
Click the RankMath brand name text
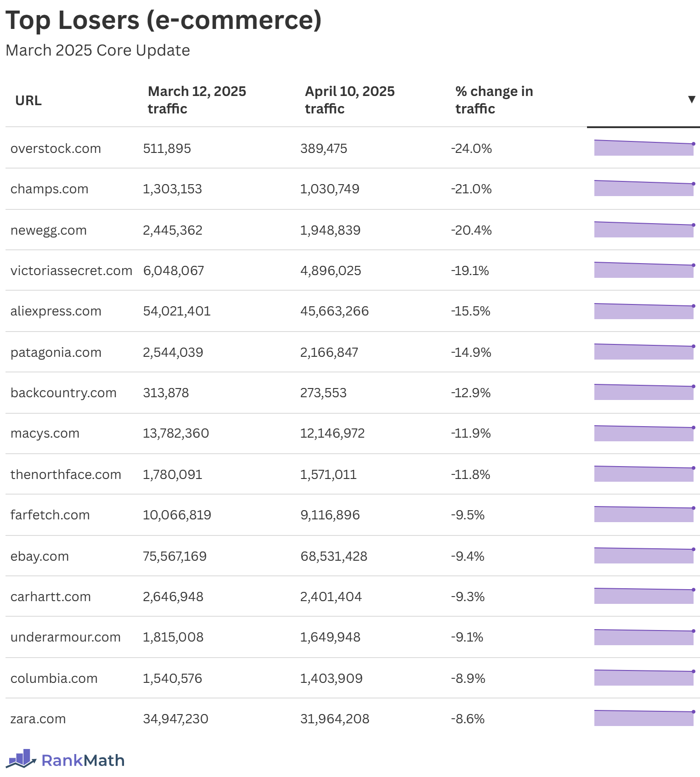[x=83, y=760]
